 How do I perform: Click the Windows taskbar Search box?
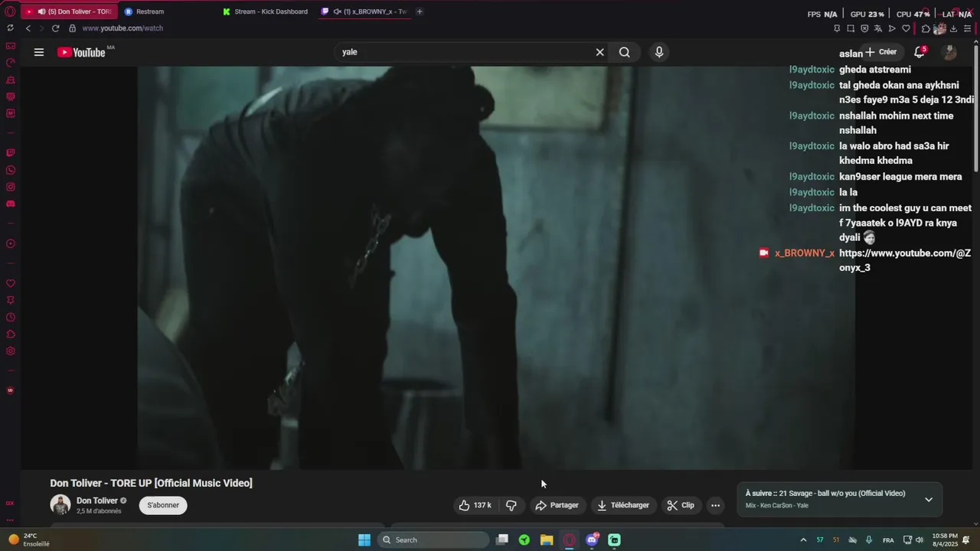pos(433,540)
